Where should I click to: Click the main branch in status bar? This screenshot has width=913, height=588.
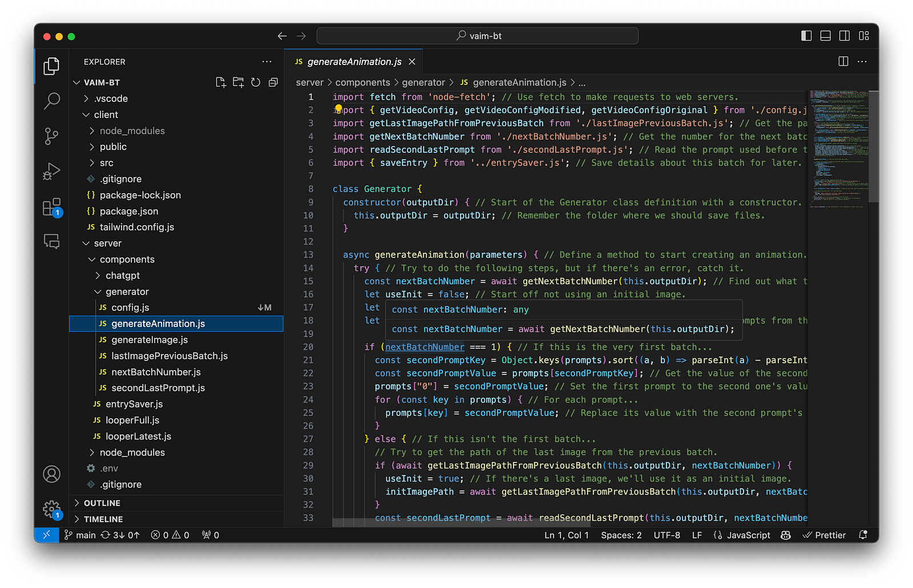tap(80, 535)
